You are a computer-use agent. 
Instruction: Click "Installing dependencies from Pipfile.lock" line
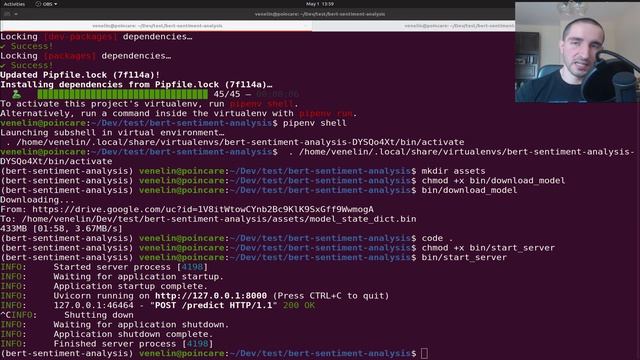click(136, 84)
